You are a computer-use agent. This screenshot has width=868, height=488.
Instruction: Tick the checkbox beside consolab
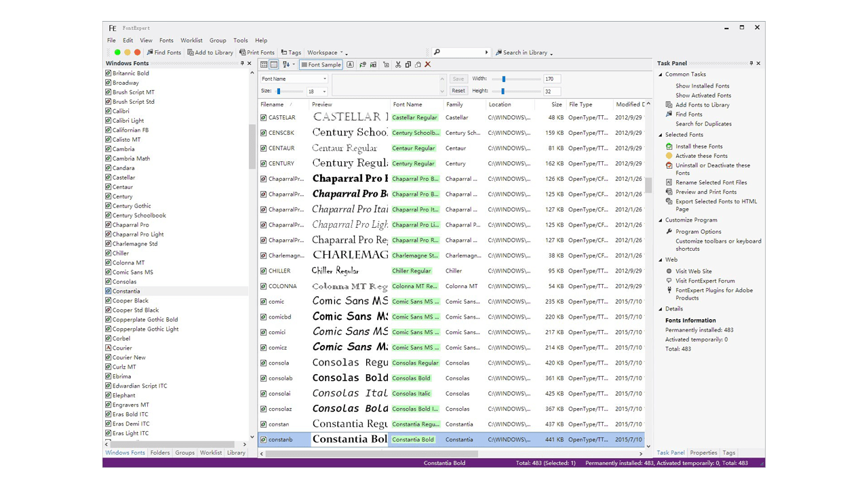[263, 378]
